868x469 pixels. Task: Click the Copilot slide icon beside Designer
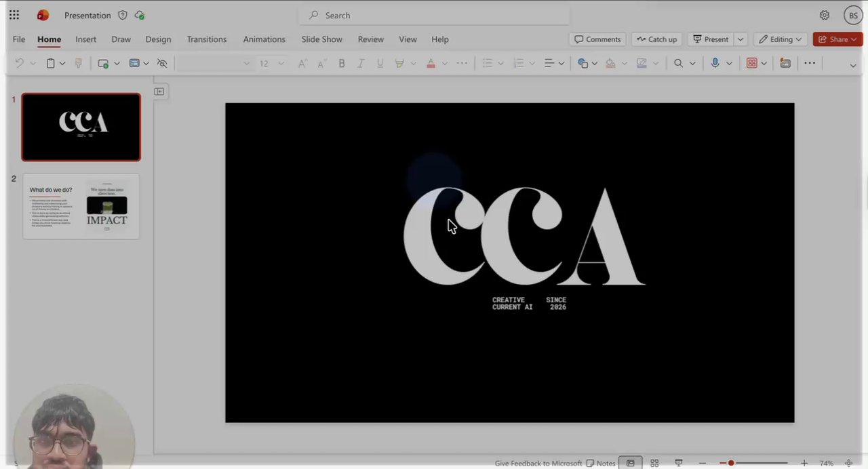785,63
